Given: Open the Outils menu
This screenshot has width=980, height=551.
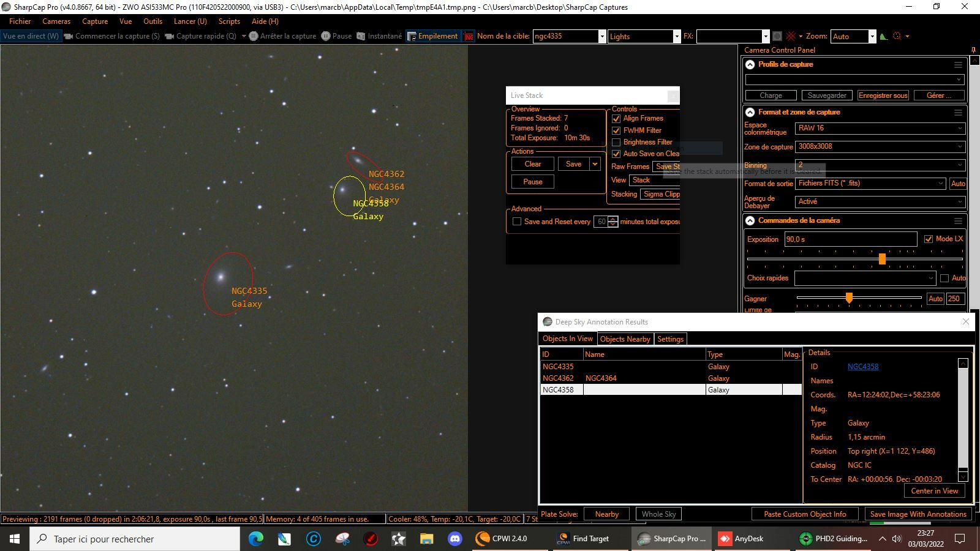Looking at the screenshot, I should 153,21.
